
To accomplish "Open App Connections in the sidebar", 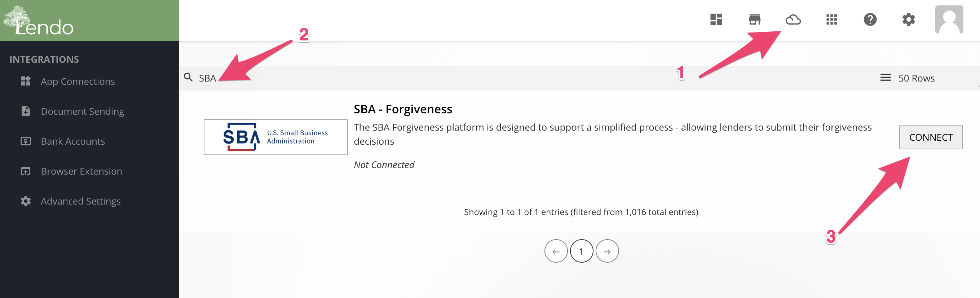I will pos(78,82).
